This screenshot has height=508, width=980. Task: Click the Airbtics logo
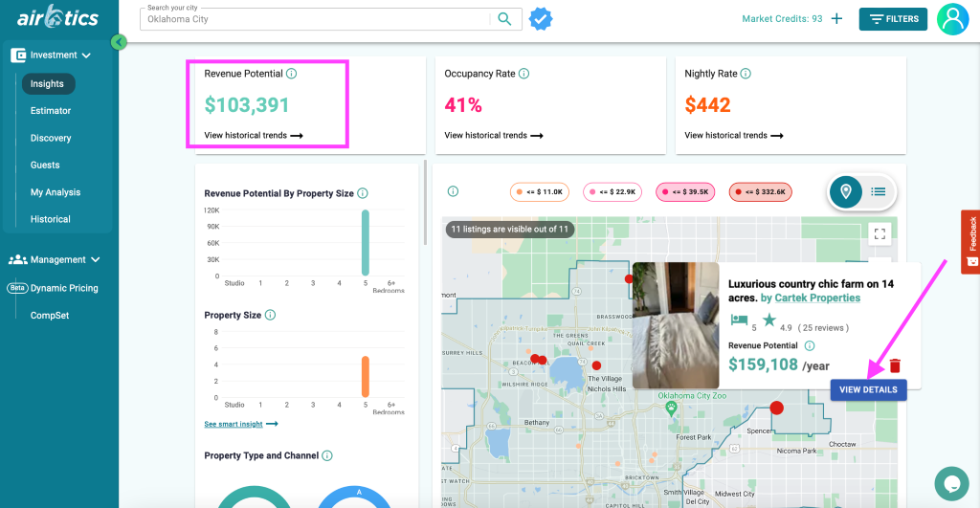coord(57,17)
